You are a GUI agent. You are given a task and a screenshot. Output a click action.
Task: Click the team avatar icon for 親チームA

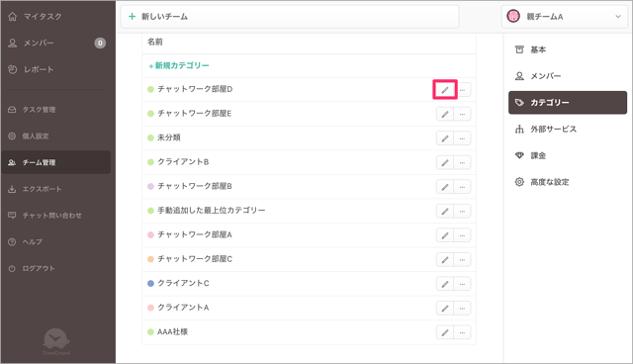[x=513, y=16]
